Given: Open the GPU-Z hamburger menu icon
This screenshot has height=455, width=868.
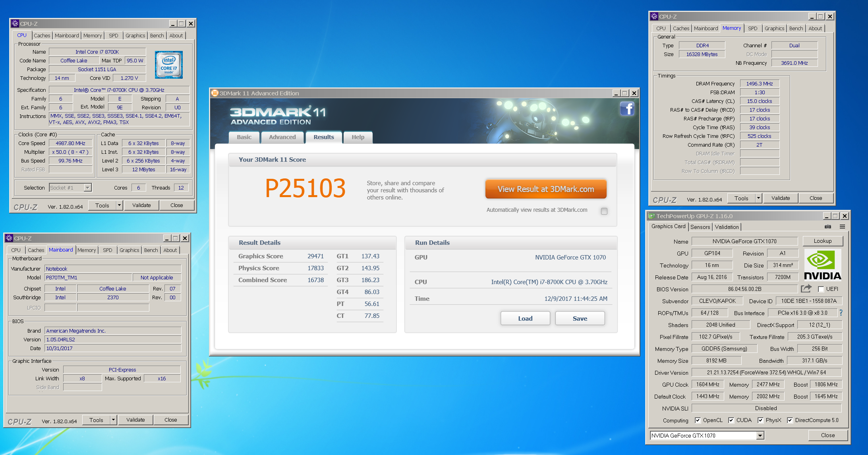Looking at the screenshot, I should click(842, 227).
